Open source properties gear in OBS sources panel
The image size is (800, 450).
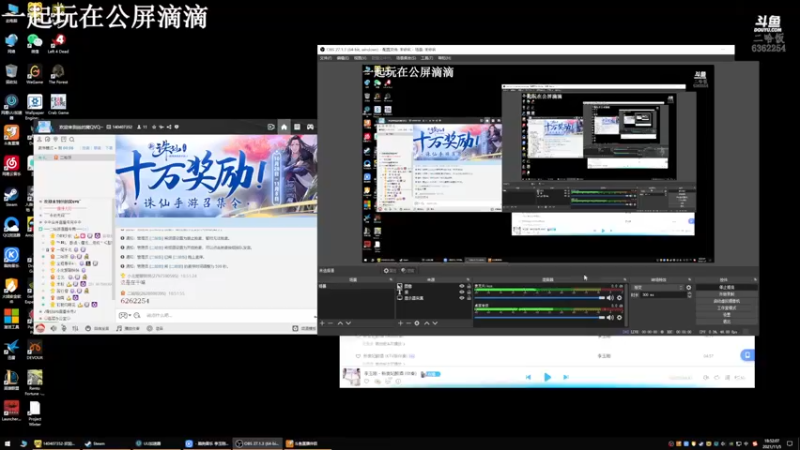tap(417, 323)
